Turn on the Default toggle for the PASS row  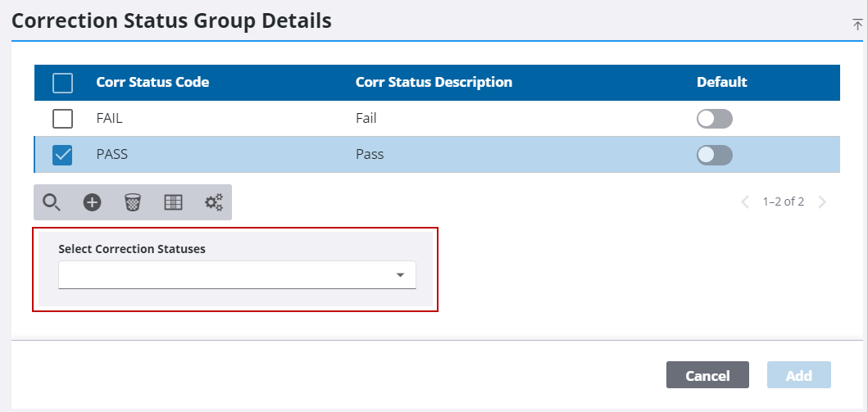(x=714, y=155)
